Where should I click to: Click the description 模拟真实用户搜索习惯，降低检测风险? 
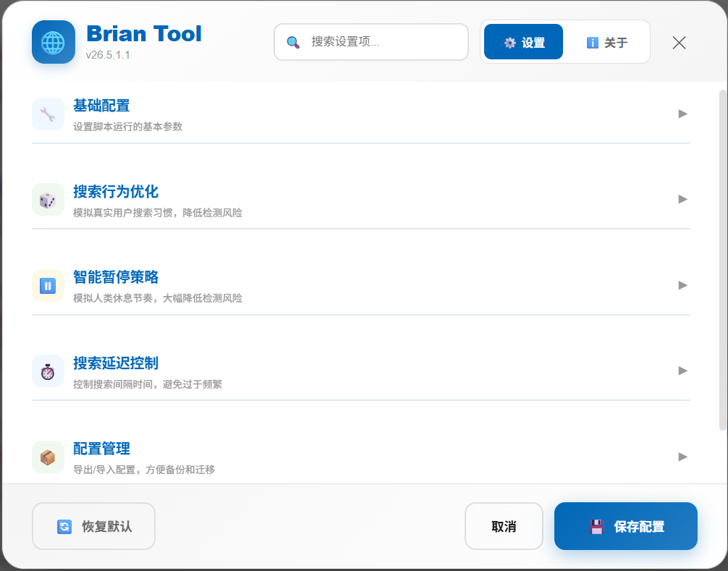(157, 213)
